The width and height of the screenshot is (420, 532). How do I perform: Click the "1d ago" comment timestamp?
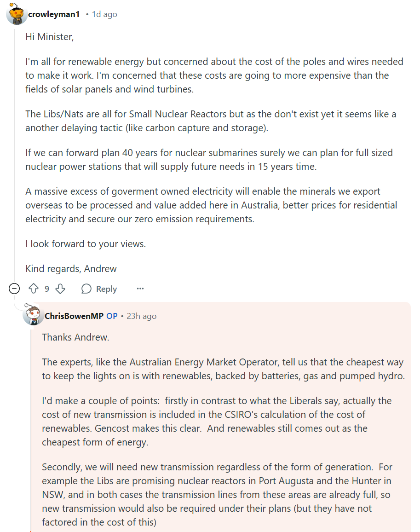pyautogui.click(x=104, y=14)
